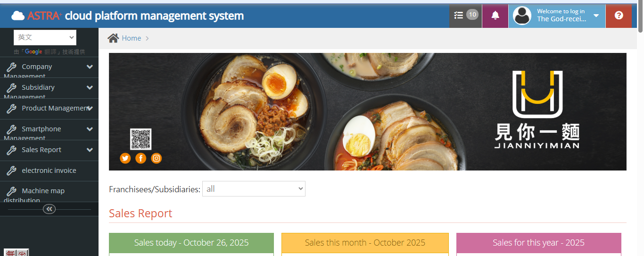644x256 pixels.
Task: Click the Instagram icon on the banner
Action: click(157, 158)
